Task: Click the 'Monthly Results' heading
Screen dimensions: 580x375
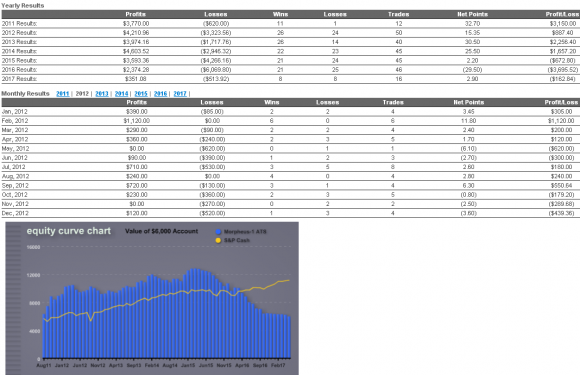Action: tap(25, 94)
